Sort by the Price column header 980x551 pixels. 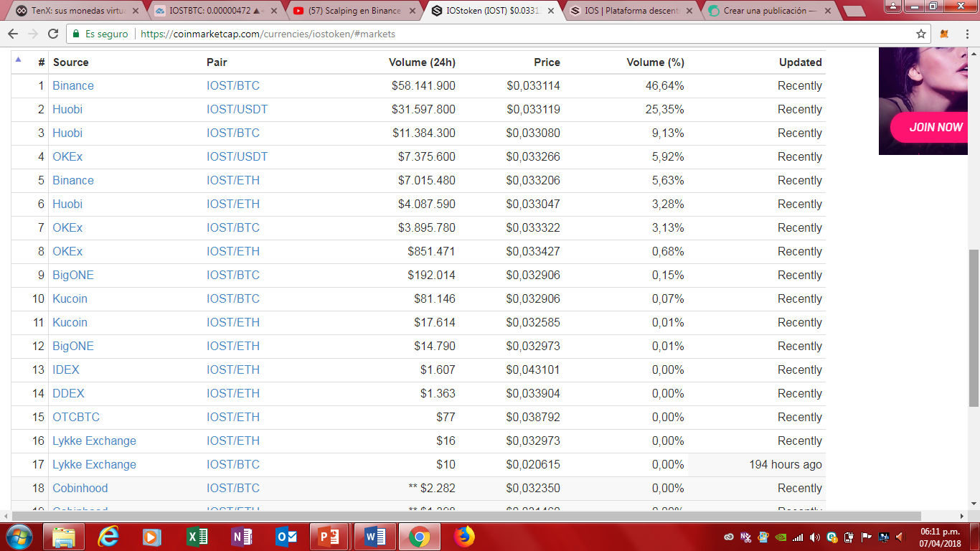click(547, 62)
